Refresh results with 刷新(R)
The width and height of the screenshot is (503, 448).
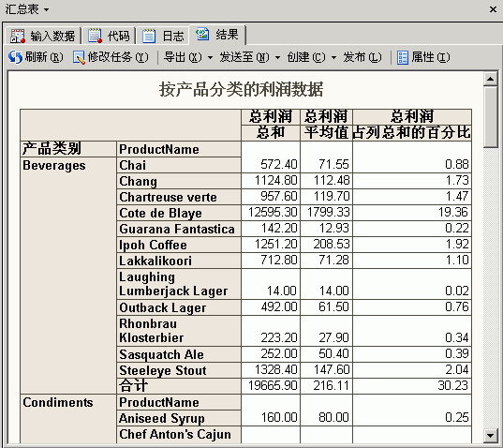click(36, 57)
